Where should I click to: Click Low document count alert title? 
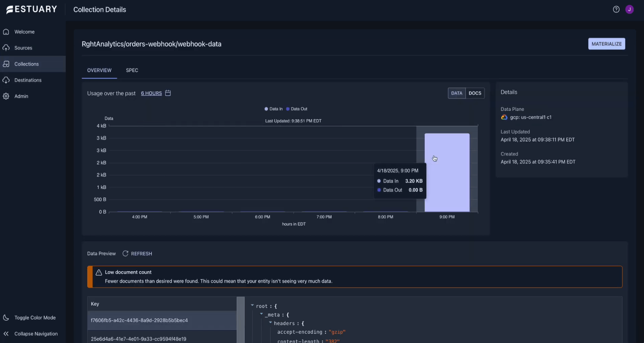128,272
